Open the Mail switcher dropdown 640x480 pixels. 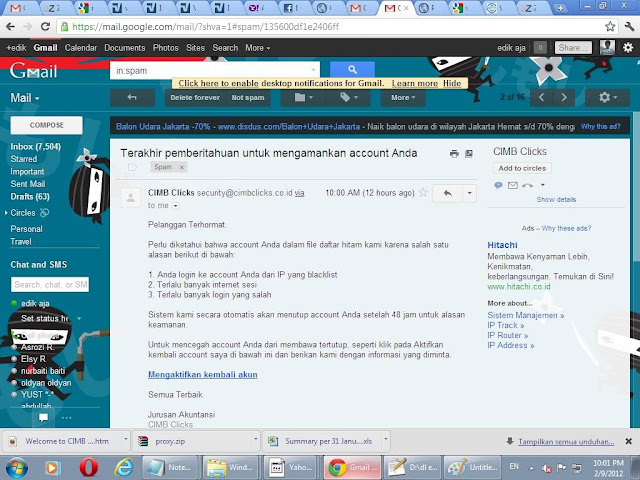[x=25, y=98]
